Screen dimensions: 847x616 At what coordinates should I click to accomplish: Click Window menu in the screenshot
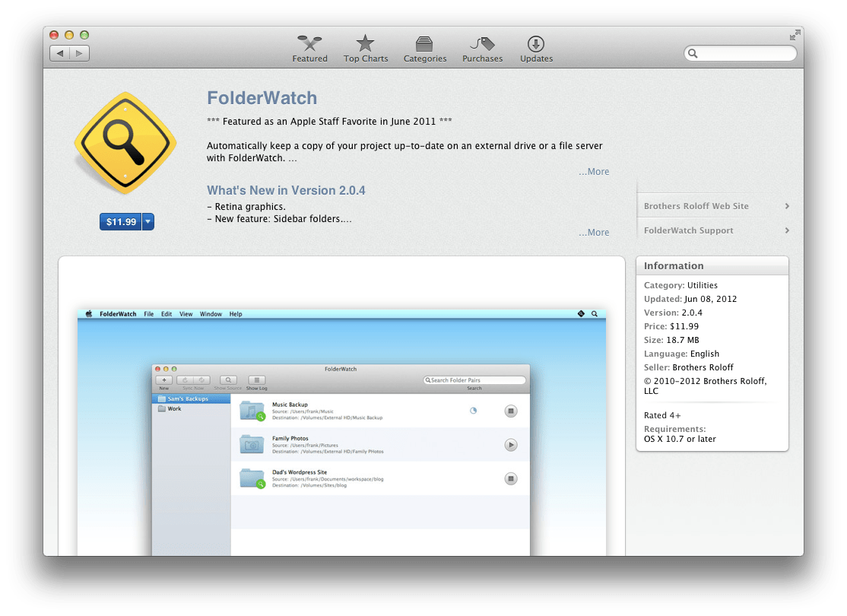pos(211,314)
